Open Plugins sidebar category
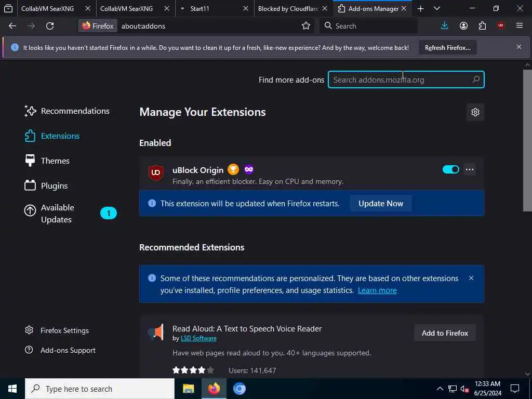The image size is (532, 399). tap(46, 185)
